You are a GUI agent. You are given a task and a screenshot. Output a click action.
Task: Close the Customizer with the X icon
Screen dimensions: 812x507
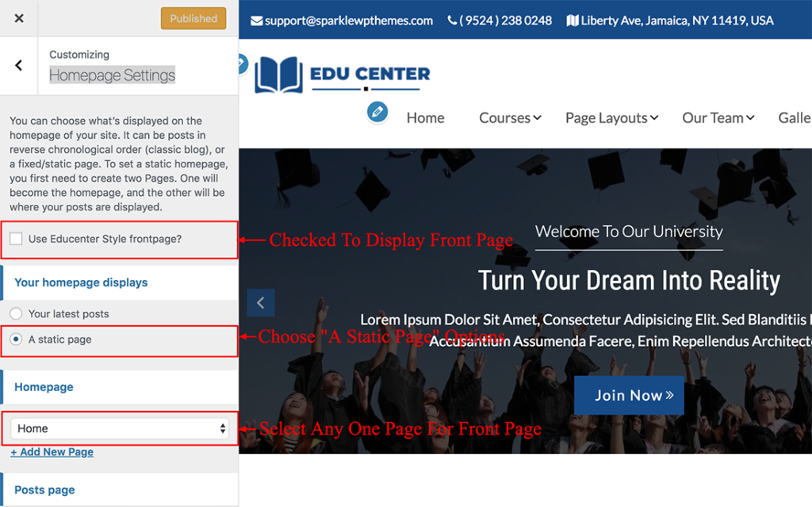coord(19,18)
